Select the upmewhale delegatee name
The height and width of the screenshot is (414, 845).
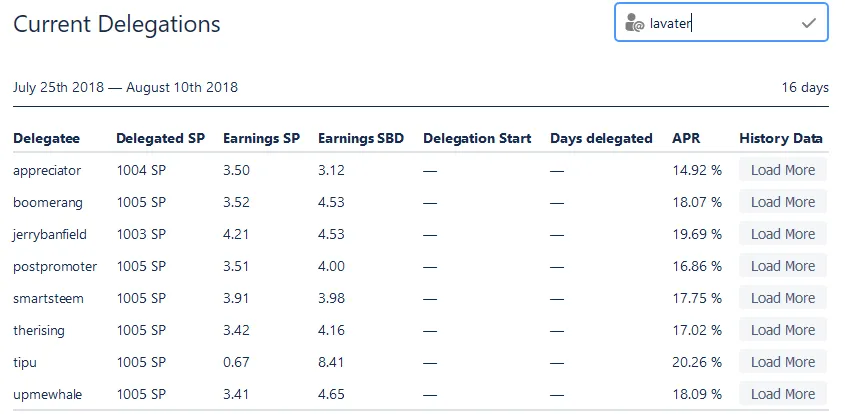47,394
